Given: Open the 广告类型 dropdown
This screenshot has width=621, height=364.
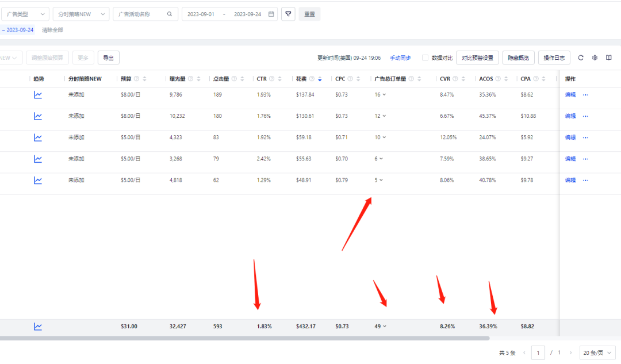Looking at the screenshot, I should point(24,14).
